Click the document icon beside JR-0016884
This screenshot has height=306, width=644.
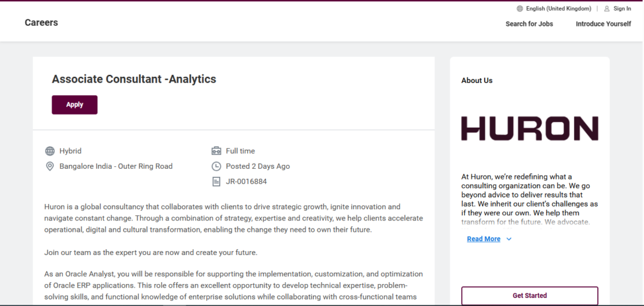pos(216,181)
